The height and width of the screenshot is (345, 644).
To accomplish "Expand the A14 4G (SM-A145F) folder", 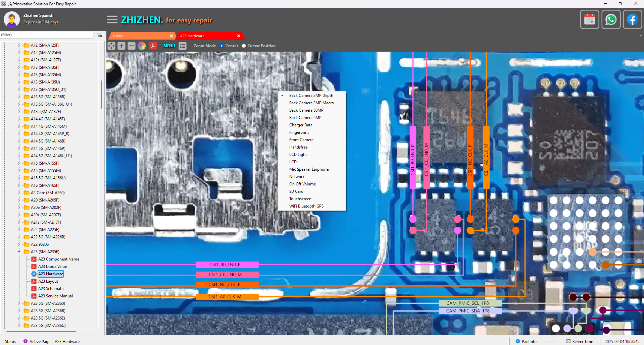I will (19, 119).
